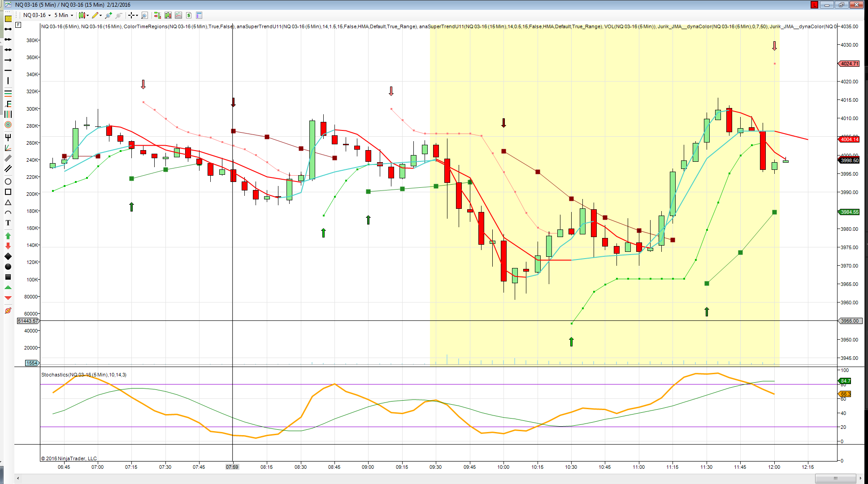The height and width of the screenshot is (484, 868).
Task: Select the Andrews Pitchfork tool
Action: coord(8,137)
